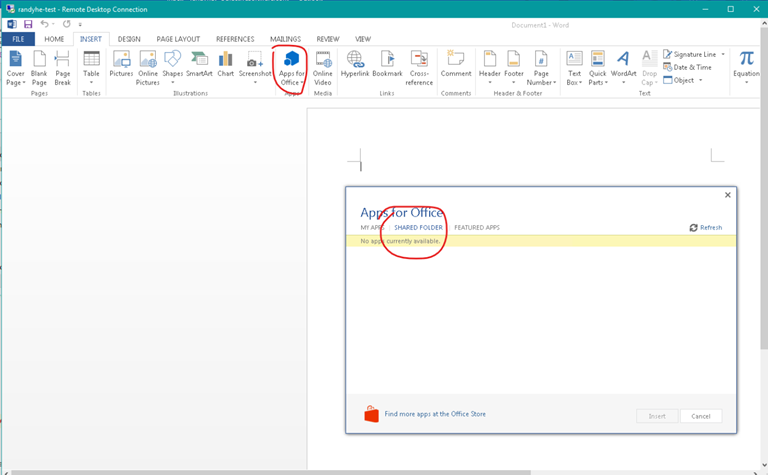This screenshot has width=768, height=475.
Task: Select MY APPS in Apps for Office dialog
Action: pyautogui.click(x=372, y=228)
